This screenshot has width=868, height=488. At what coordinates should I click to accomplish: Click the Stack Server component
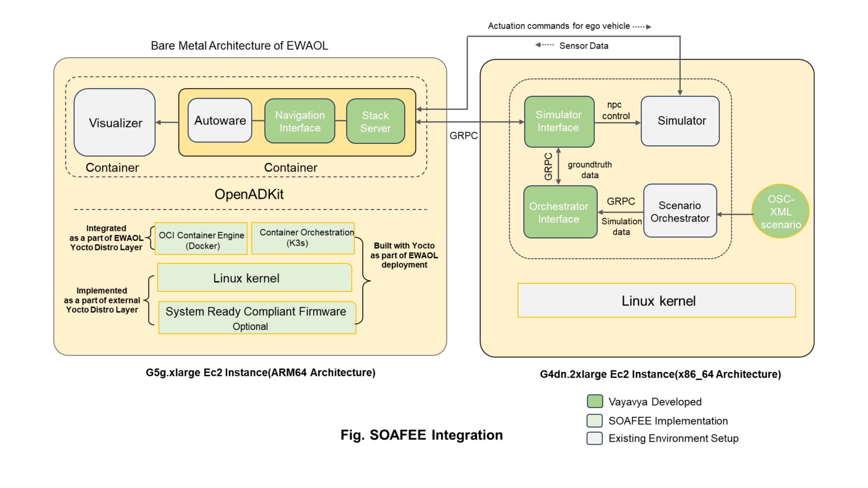(x=375, y=121)
